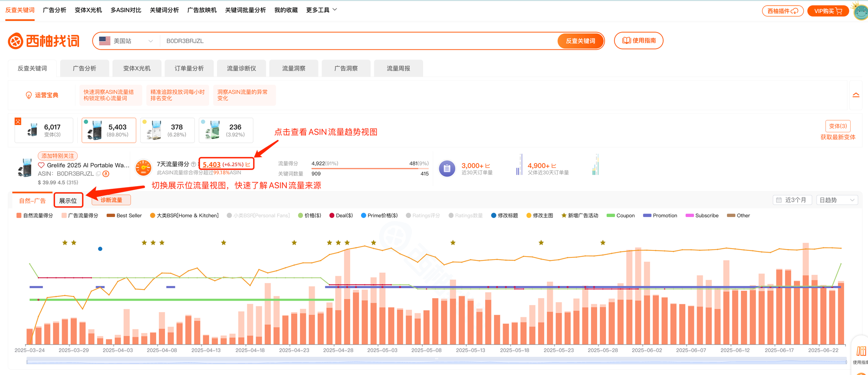Click the 30-day orders mini bar chart

(519, 165)
